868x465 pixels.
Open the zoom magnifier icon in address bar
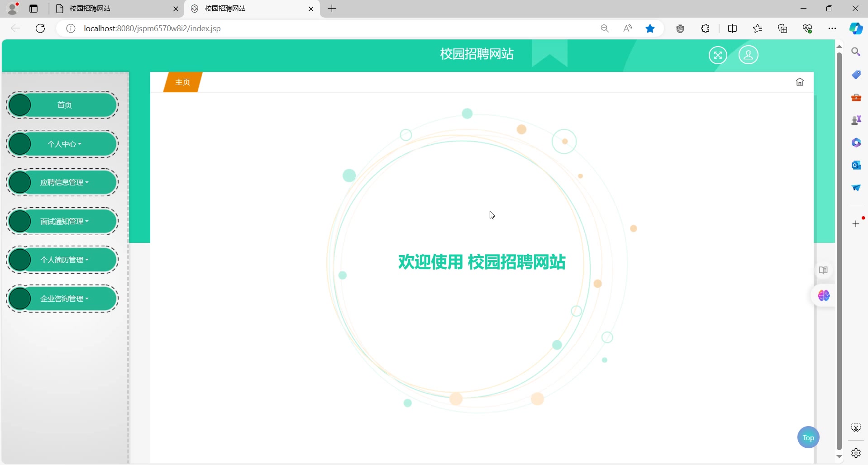[605, 28]
